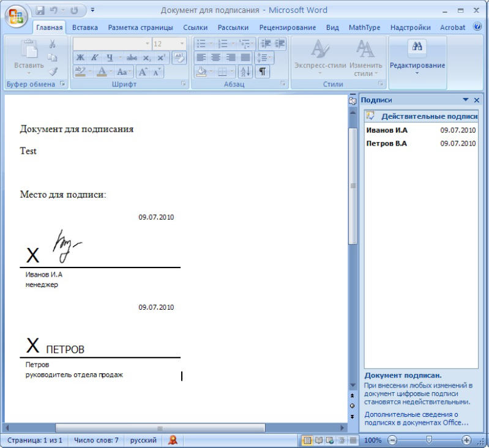Click the zoom in plus button
Viewport: 489px width, 448px height.
point(466,440)
